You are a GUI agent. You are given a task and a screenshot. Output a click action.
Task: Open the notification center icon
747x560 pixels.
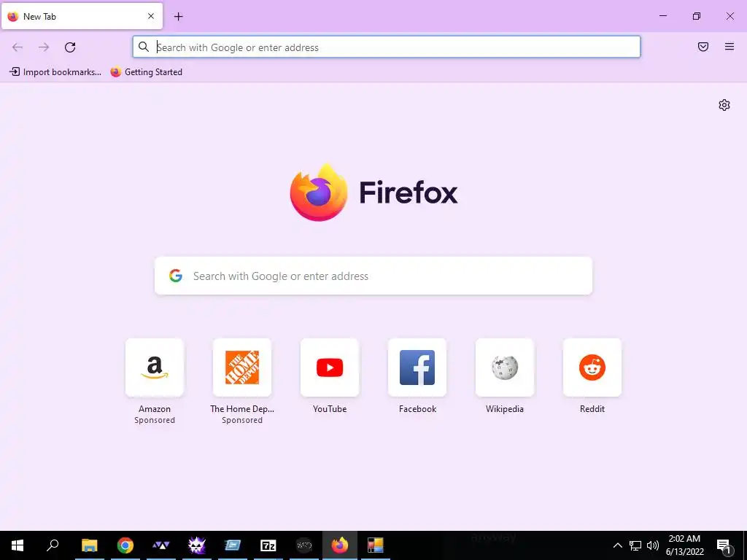point(724,545)
